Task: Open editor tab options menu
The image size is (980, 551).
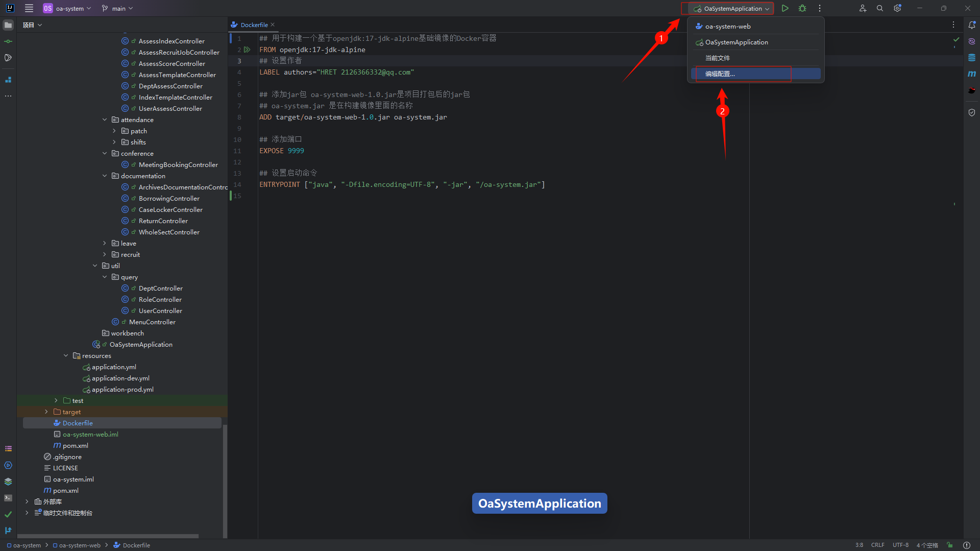Action: pyautogui.click(x=953, y=25)
